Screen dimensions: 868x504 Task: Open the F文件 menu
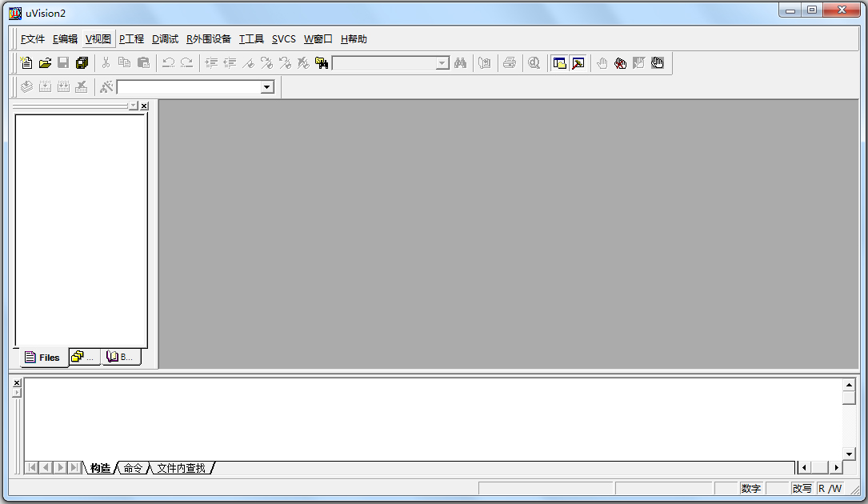coord(33,38)
